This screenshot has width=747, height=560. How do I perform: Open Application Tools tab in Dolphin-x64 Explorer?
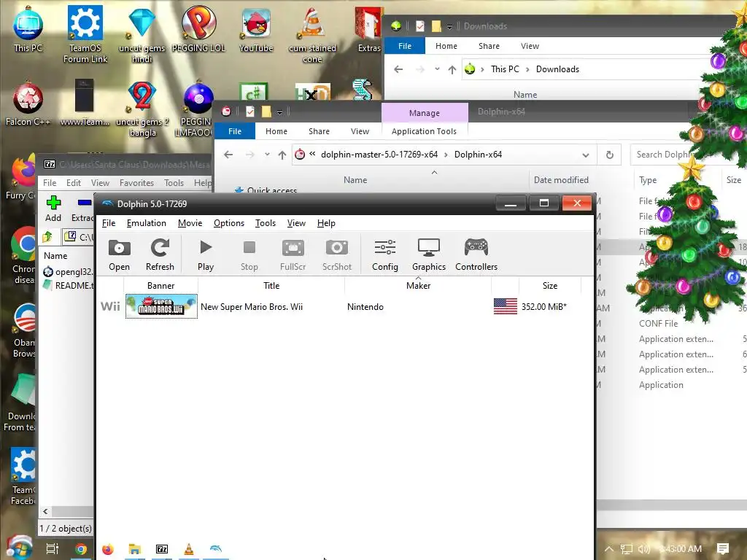pos(424,131)
